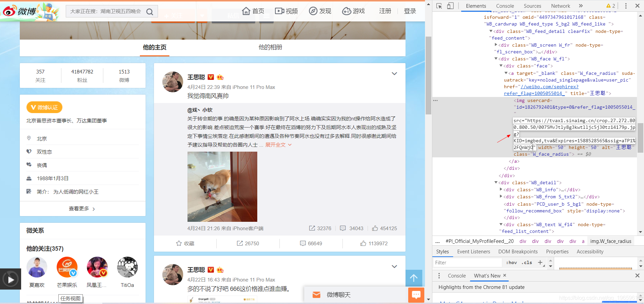Expand the WB_from S_txt2 div node
The width and height of the screenshot is (644, 304).
tap(501, 196)
